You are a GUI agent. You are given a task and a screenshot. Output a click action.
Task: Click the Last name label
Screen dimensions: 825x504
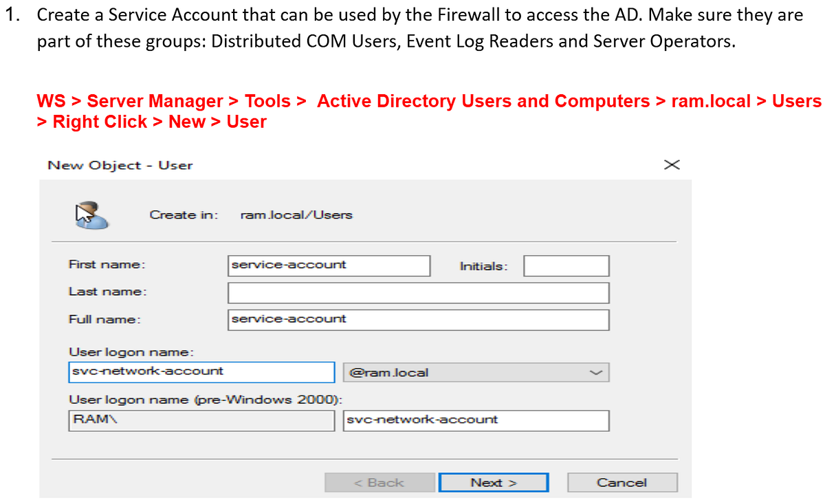pyautogui.click(x=108, y=292)
